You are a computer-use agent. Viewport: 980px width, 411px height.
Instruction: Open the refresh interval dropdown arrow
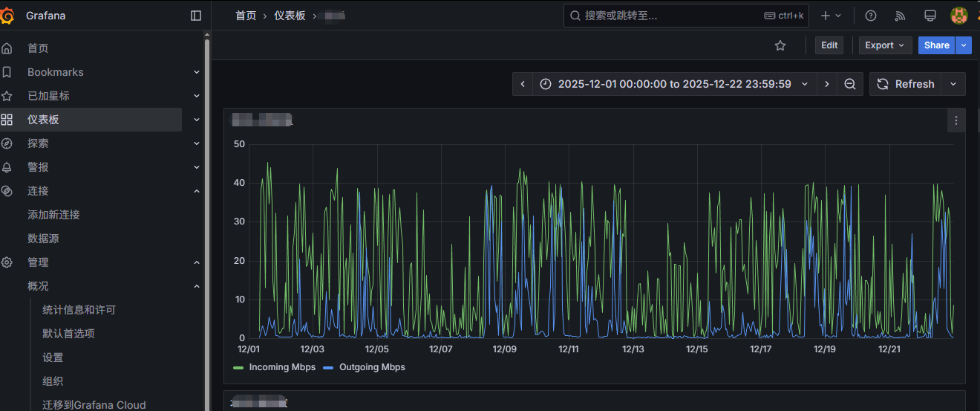[x=953, y=84]
